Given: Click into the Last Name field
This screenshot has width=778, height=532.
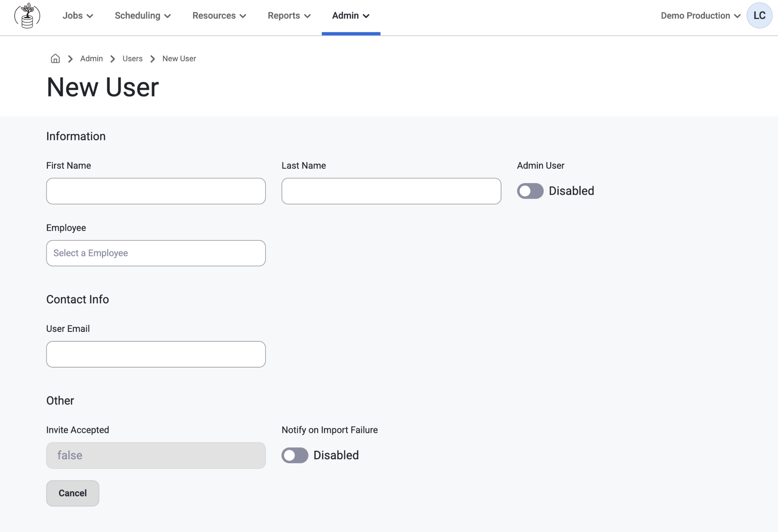Looking at the screenshot, I should (x=391, y=191).
